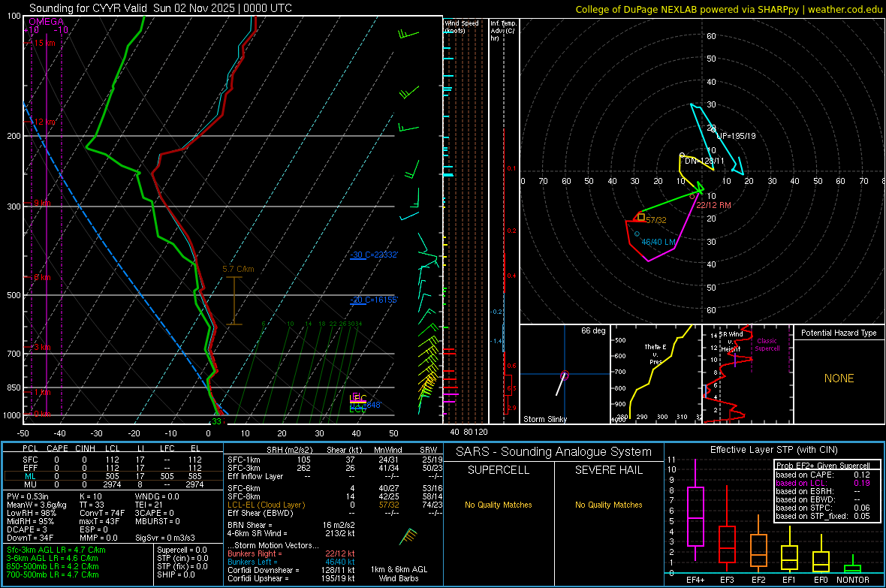Click the "CAPE" column header

(x=57, y=448)
